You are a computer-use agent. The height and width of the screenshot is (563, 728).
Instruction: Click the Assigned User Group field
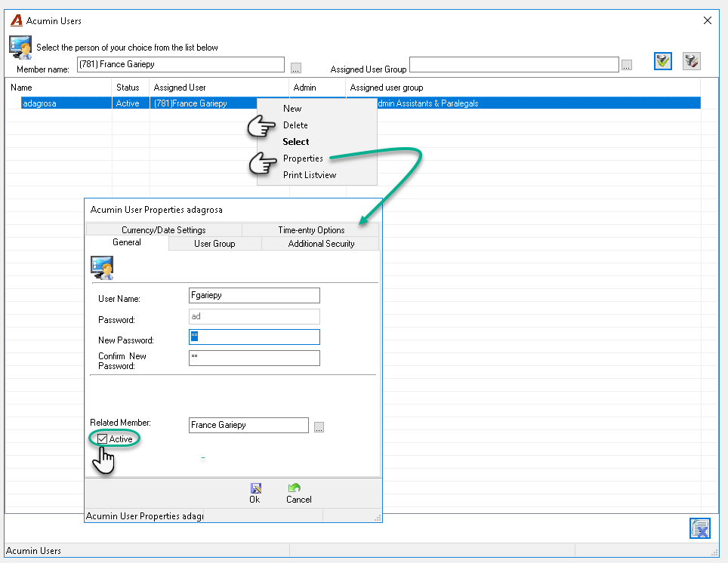[514, 64]
